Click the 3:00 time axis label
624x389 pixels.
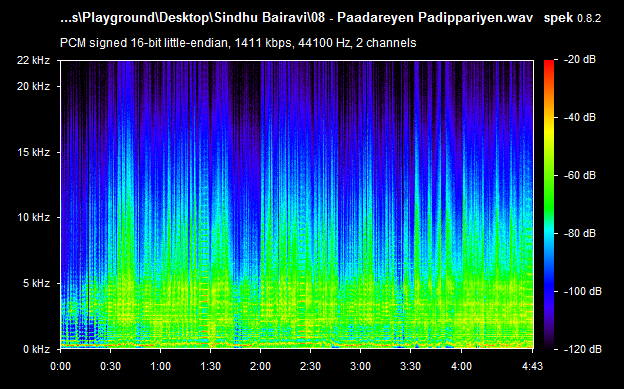click(361, 366)
